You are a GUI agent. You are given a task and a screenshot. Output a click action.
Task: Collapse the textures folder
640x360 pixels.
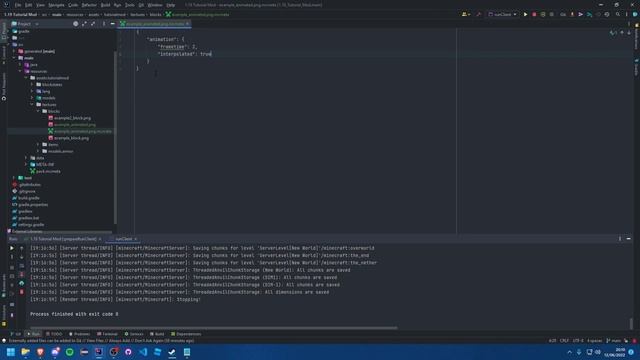[x=32, y=104]
